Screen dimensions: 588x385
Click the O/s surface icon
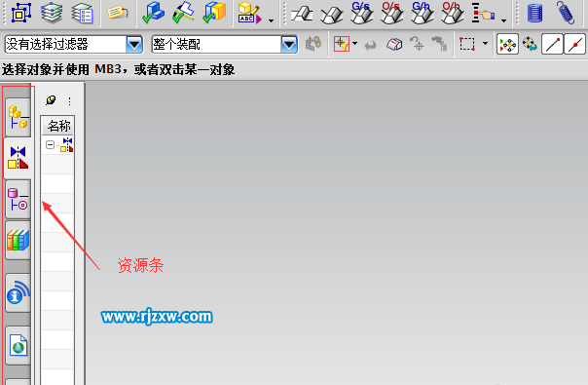tap(392, 13)
